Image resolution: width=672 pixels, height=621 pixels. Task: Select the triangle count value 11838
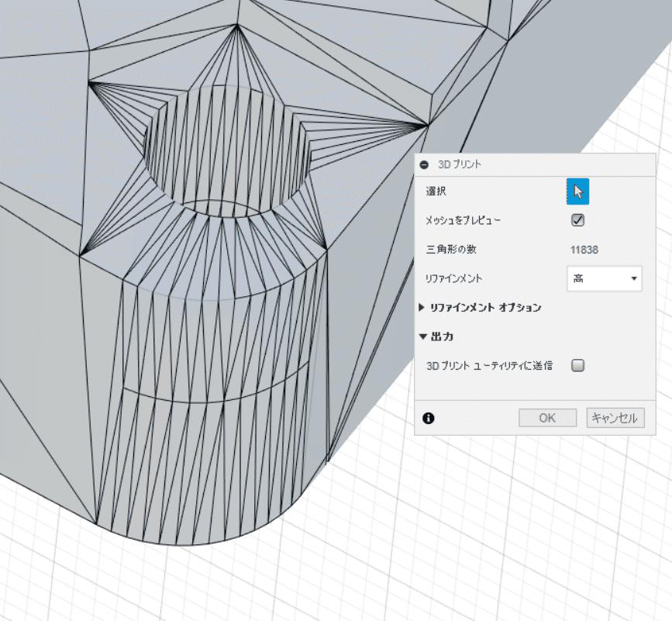point(584,250)
